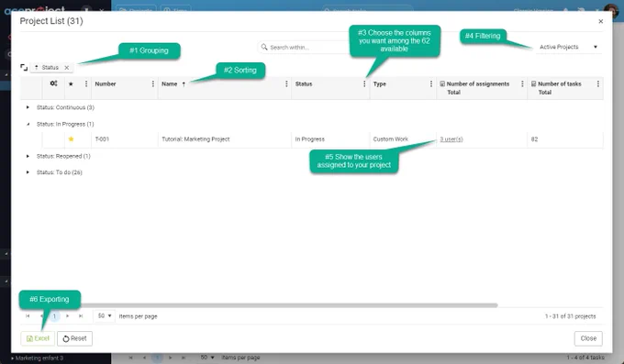Click the horizontal scrollbar of the grid

[x=289, y=305]
